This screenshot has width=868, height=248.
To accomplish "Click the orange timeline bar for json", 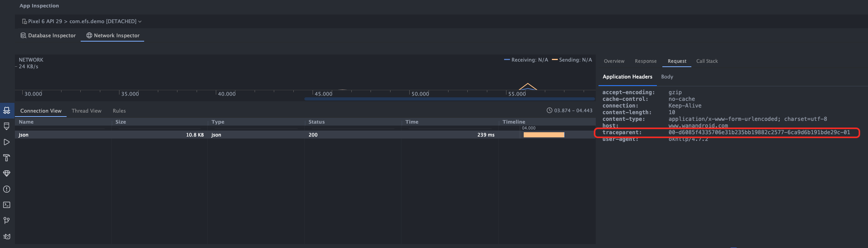I will (544, 135).
